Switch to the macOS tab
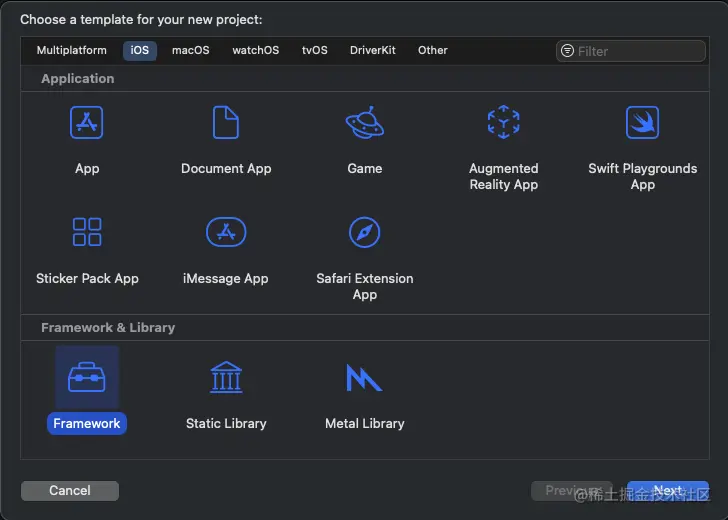The width and height of the screenshot is (728, 520). 190,50
